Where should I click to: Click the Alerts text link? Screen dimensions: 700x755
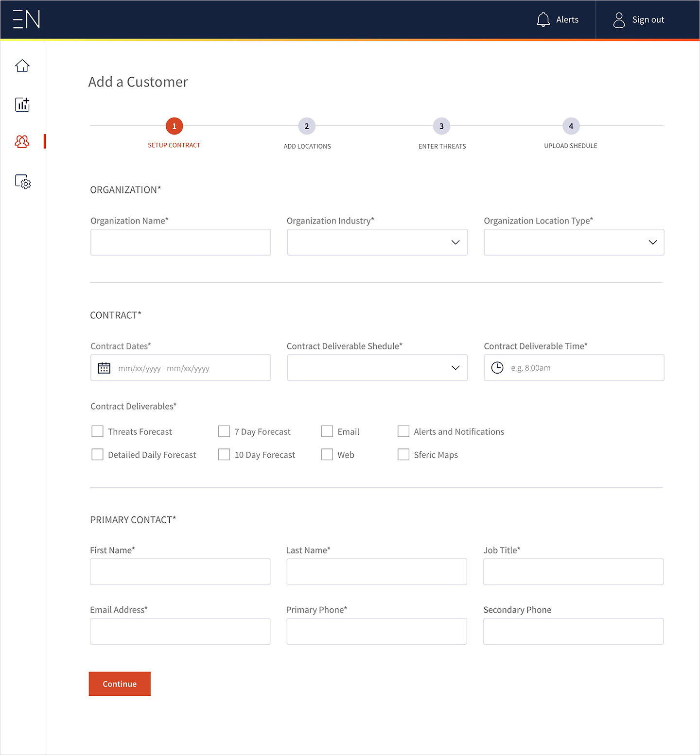567,20
